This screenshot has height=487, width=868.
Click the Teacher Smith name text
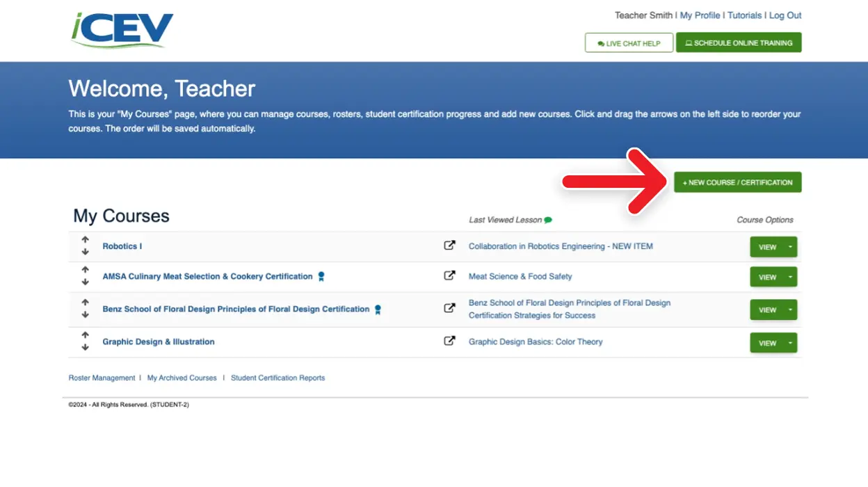click(x=643, y=15)
